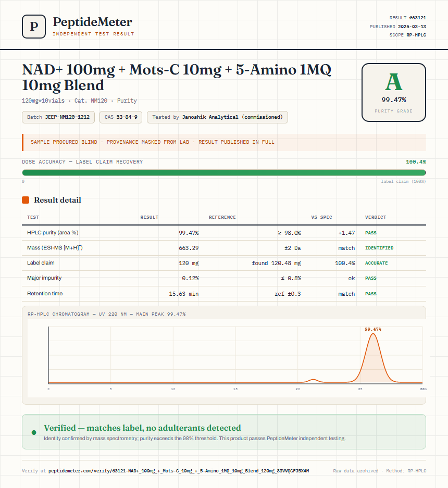Click the RP-HPLC chromatogram caption
The width and height of the screenshot is (448, 488).
(106, 314)
